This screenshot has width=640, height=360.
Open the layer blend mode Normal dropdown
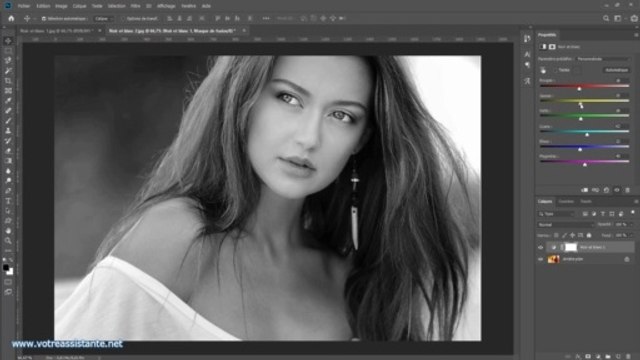(x=566, y=225)
